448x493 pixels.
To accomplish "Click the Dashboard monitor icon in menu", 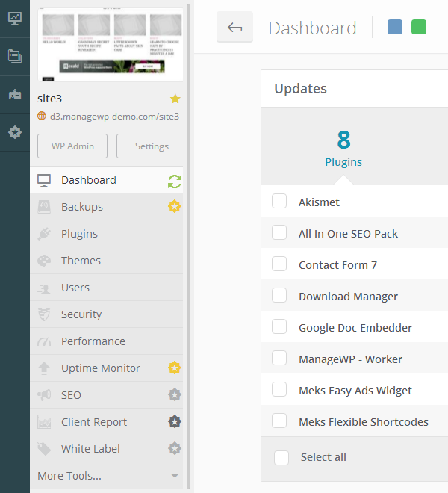I will click(x=44, y=181).
